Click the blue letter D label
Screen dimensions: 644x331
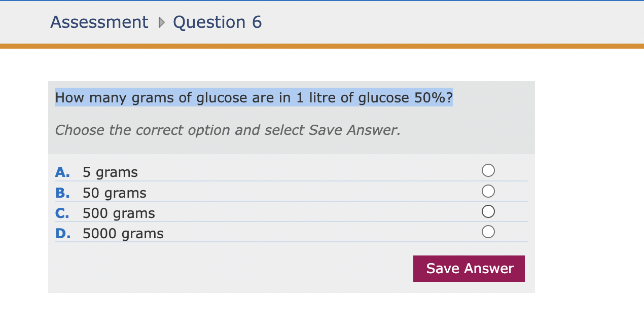(62, 234)
